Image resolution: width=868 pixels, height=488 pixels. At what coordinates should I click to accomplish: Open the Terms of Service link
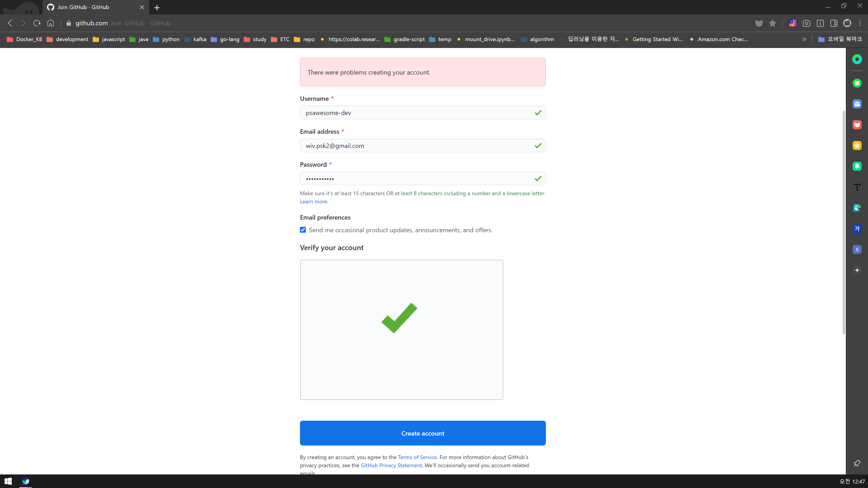point(417,457)
